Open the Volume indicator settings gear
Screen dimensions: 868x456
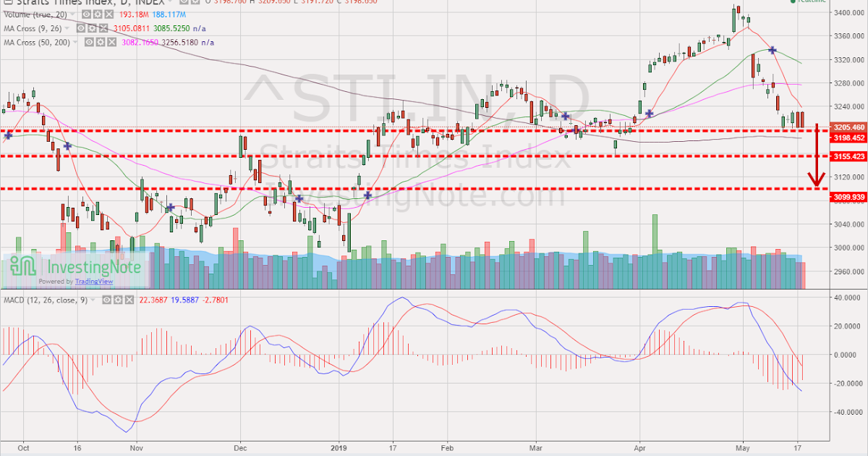point(97,14)
